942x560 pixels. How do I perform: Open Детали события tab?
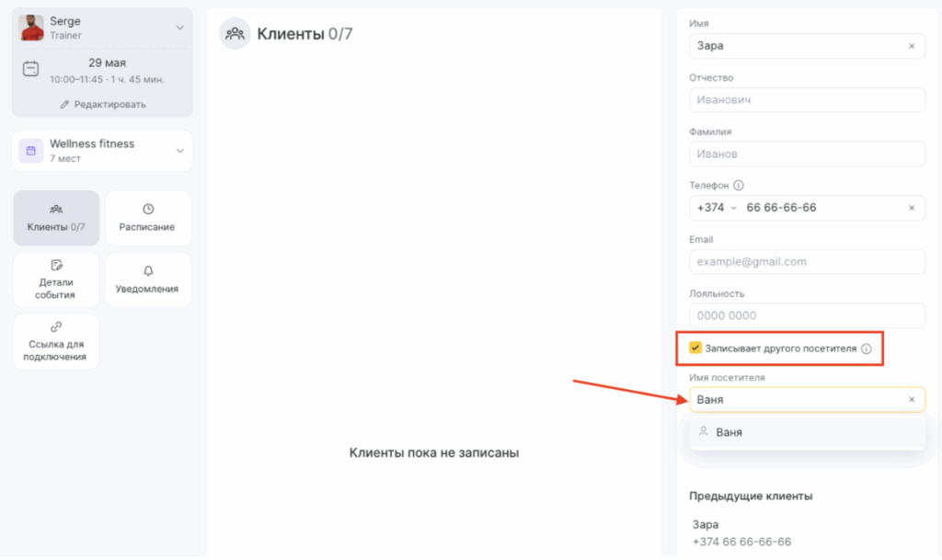pyautogui.click(x=56, y=280)
